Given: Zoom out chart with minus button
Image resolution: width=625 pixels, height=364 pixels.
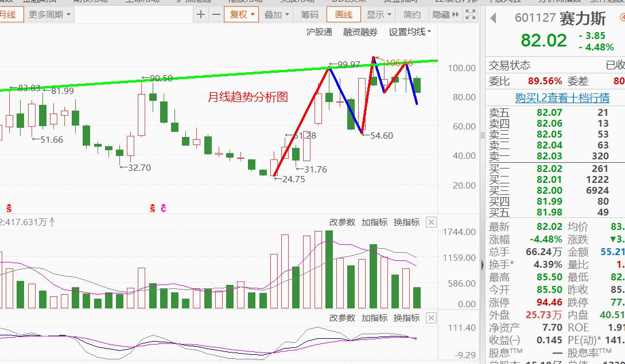Looking at the screenshot, I should click(216, 15).
